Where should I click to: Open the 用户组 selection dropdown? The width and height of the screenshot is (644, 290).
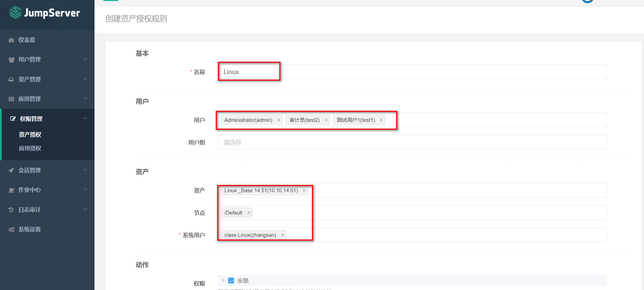[x=412, y=142]
